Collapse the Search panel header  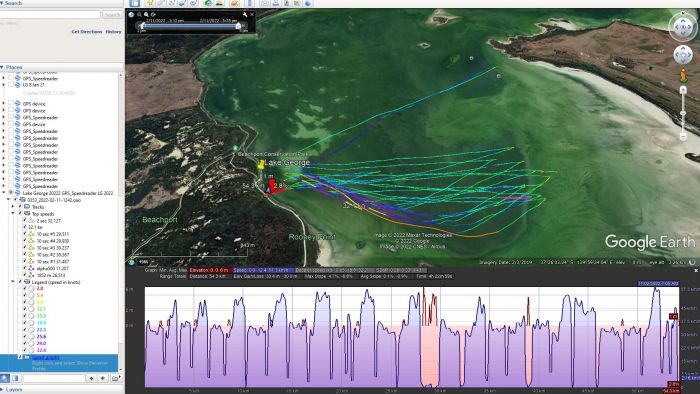[12, 3]
